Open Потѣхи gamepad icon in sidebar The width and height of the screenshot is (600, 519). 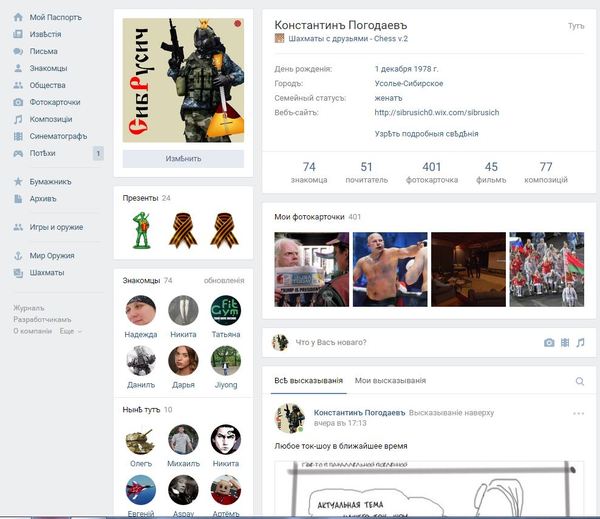pos(19,153)
